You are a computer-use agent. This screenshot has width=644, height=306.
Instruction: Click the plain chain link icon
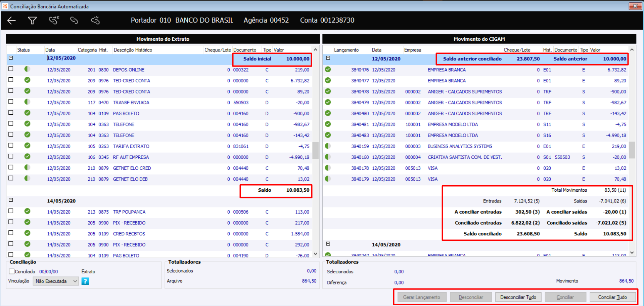[74, 21]
